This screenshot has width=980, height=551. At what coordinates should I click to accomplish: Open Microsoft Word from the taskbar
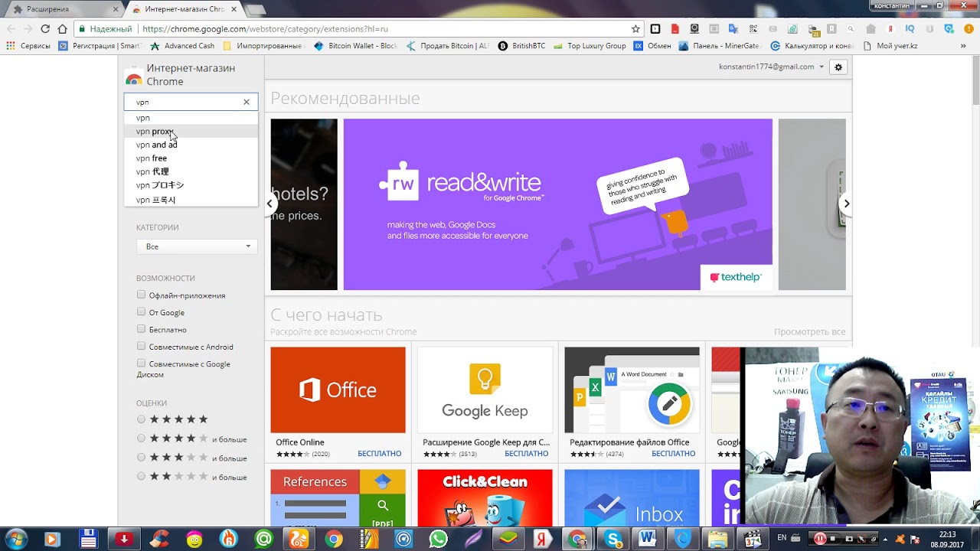pos(648,539)
